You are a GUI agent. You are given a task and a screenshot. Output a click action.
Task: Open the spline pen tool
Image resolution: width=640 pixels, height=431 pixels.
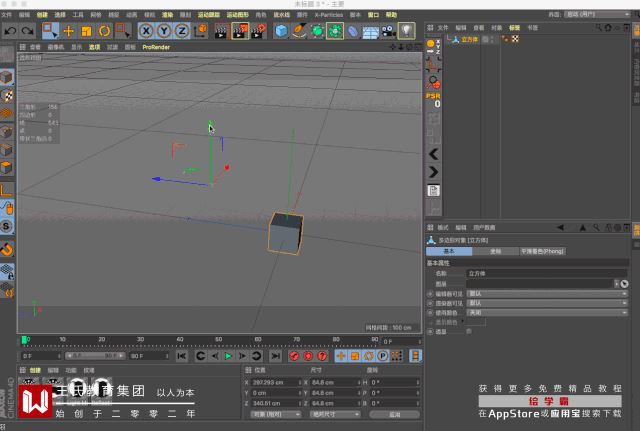click(299, 31)
